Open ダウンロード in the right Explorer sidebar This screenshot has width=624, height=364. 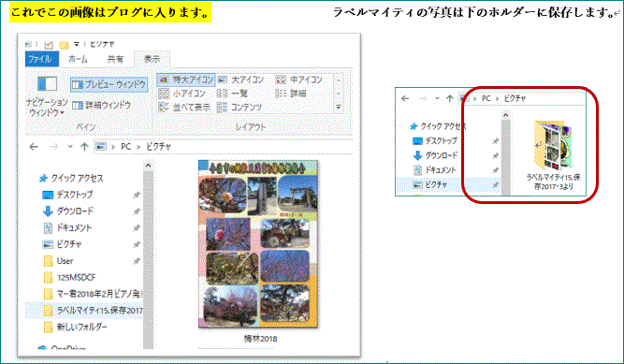435,155
